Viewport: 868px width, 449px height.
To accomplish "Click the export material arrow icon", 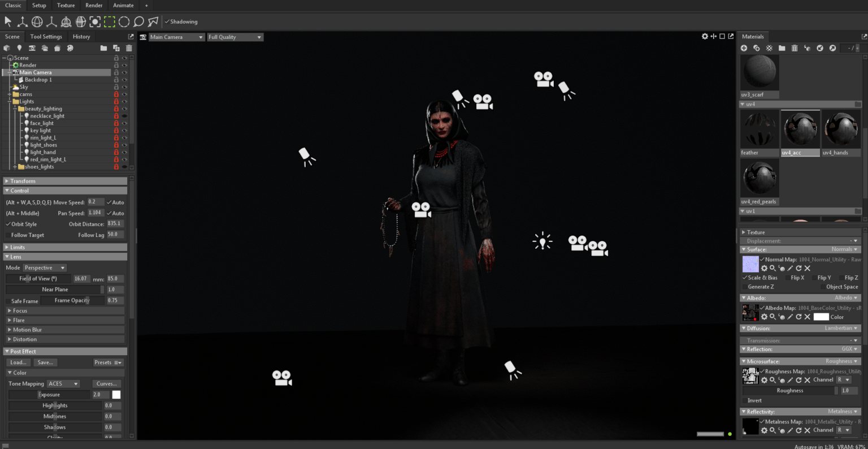I will coord(832,48).
